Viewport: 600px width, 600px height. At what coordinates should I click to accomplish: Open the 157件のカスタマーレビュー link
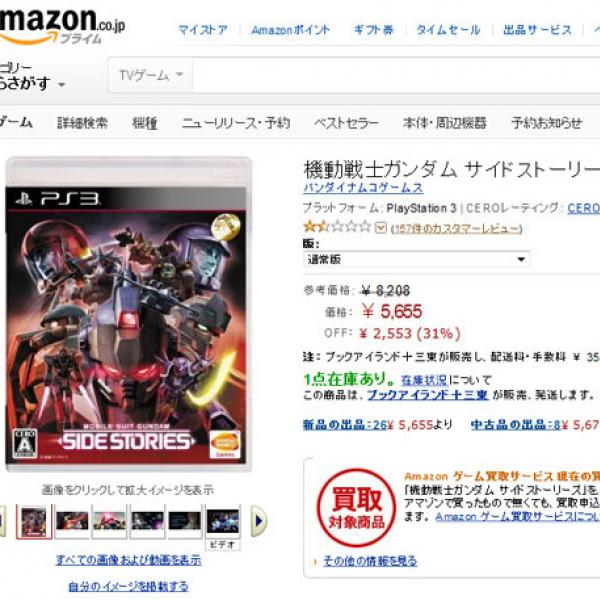click(x=456, y=228)
